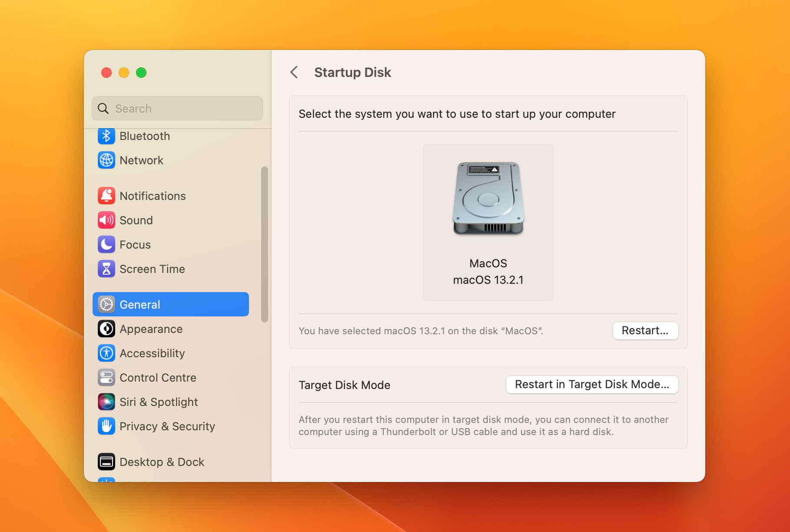Go back using the chevron arrow
The image size is (790, 532).
[294, 72]
